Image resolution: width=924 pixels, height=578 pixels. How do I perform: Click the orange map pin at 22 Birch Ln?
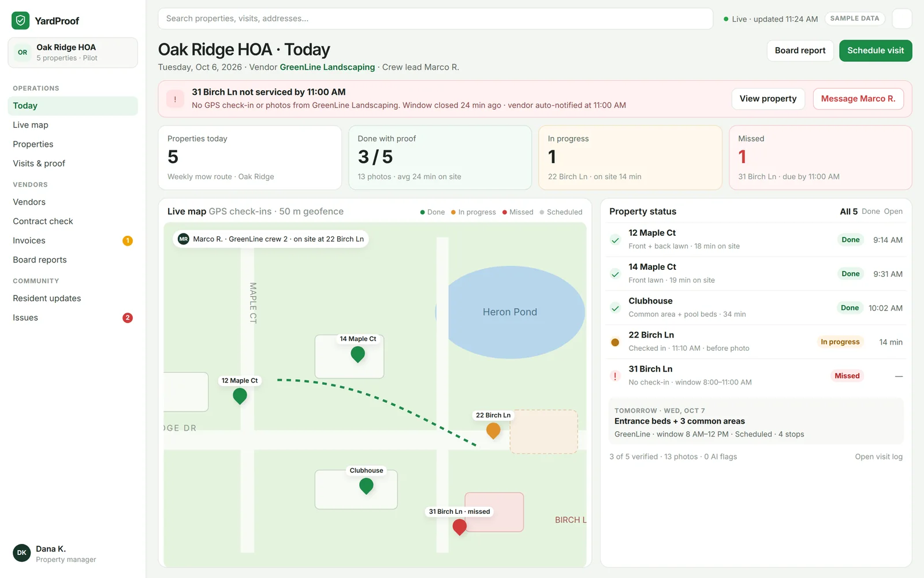coord(493,431)
